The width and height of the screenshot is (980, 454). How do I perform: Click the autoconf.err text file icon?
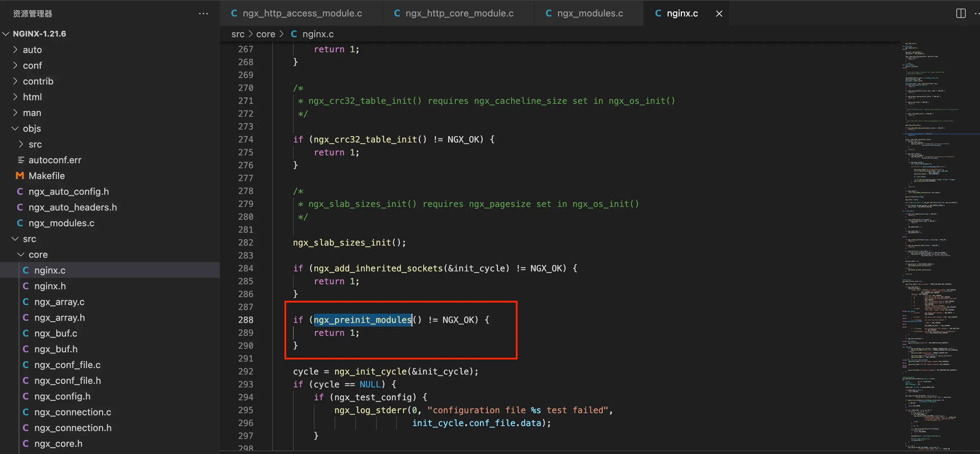coord(21,160)
